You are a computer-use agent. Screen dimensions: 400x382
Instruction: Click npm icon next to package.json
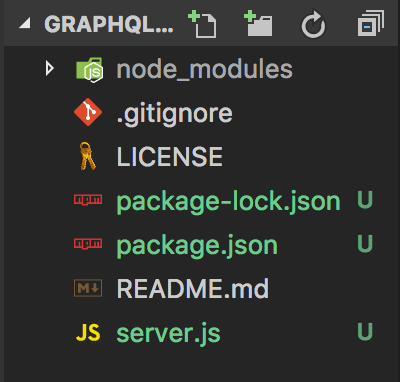88,244
